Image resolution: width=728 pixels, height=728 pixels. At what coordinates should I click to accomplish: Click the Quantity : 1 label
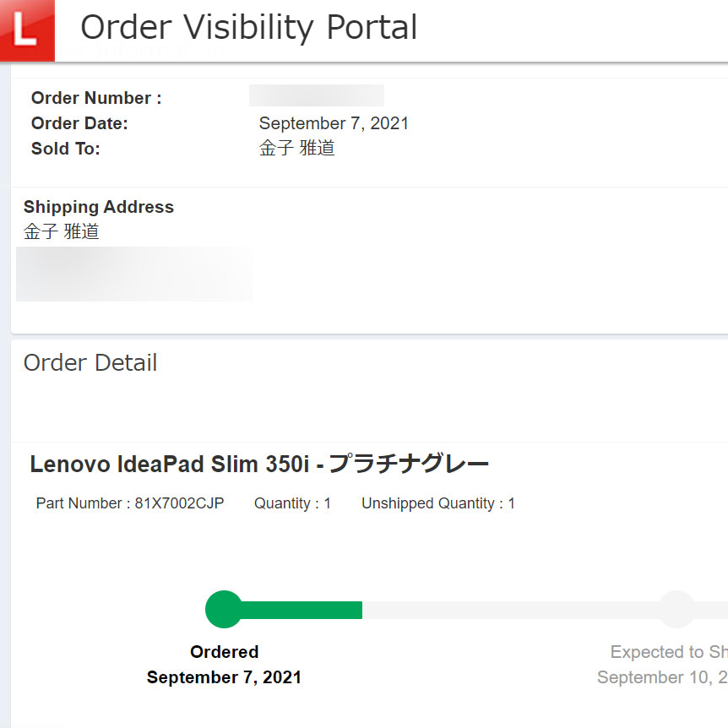point(292,503)
